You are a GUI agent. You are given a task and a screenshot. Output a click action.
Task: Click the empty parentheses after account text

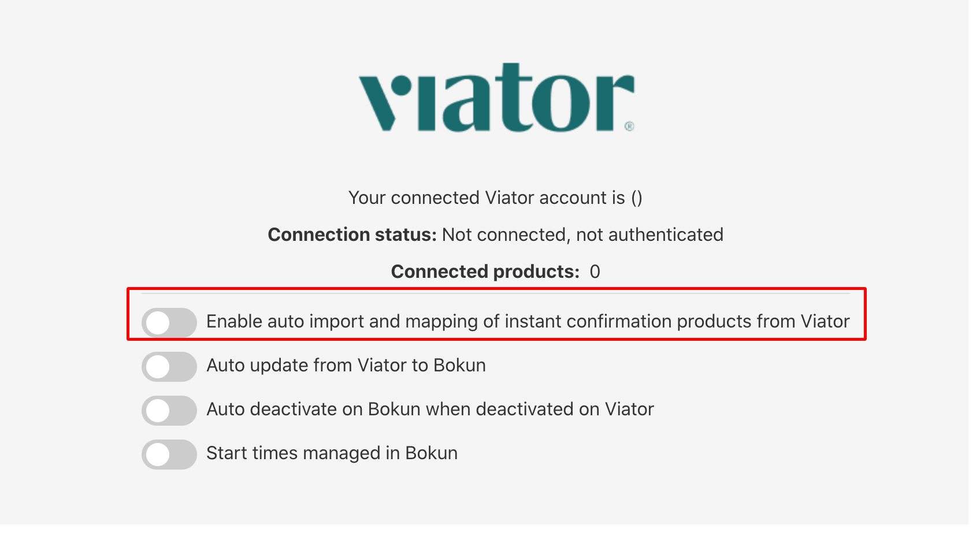637,198
